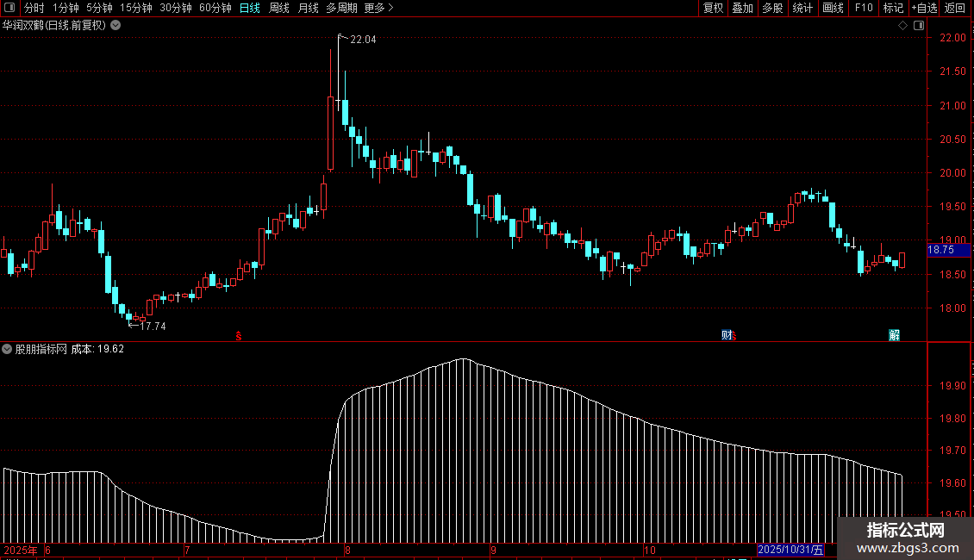Image resolution: width=974 pixels, height=560 pixels.
Task: Switch to 周线 weekly chart
Action: [279, 8]
